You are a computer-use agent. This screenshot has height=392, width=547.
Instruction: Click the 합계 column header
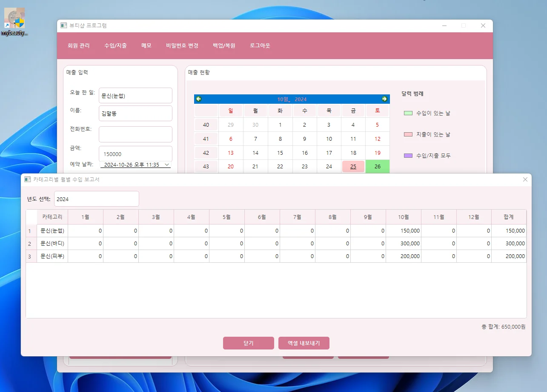(x=509, y=217)
